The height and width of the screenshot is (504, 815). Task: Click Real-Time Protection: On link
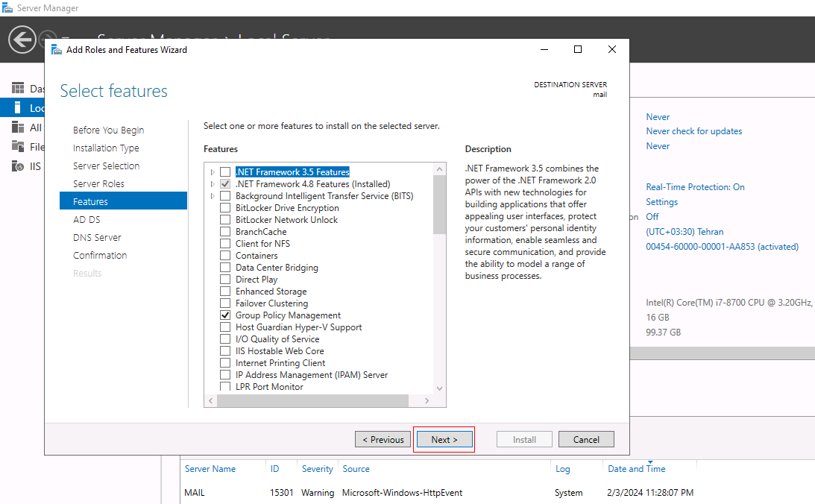(x=696, y=187)
